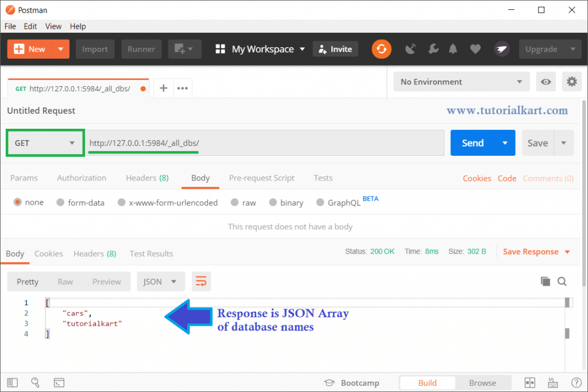Open the console from the status bar
Screen dimensions: 588x392
[x=59, y=382]
